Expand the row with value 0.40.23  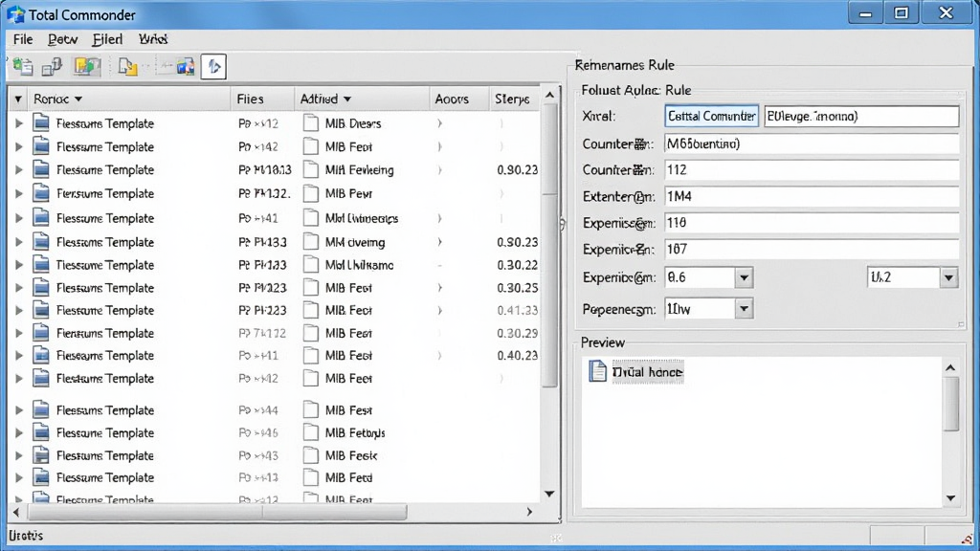pos(19,356)
